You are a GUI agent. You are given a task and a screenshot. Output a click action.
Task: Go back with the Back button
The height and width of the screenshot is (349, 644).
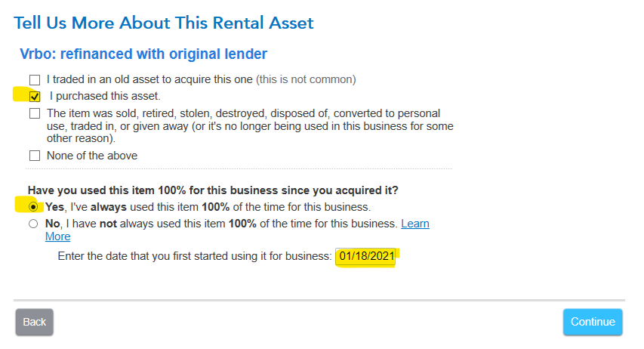pos(35,322)
